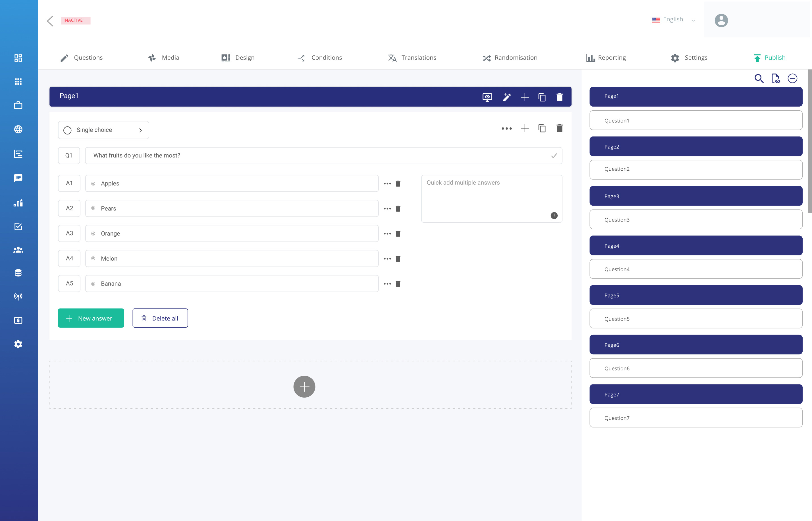The width and height of the screenshot is (812, 521).
Task: Click the add question button on Page1
Action: click(524, 96)
